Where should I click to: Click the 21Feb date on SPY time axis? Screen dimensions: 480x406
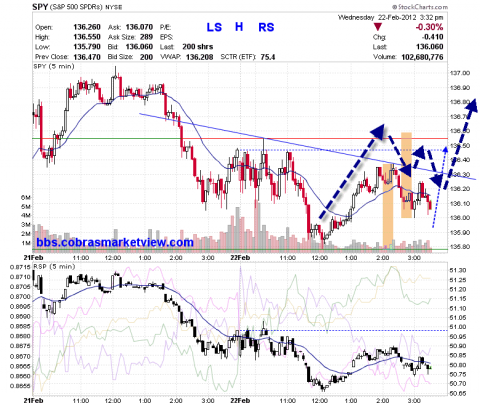(x=33, y=258)
